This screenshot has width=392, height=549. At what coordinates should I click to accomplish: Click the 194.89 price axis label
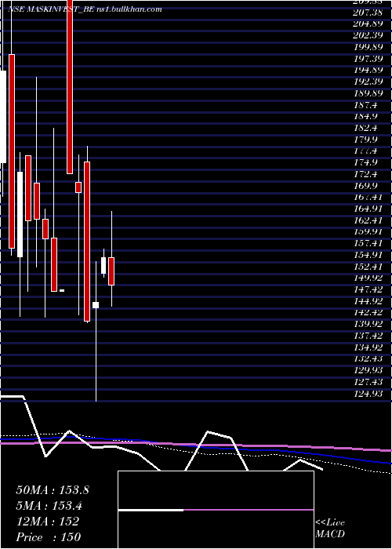click(x=369, y=71)
